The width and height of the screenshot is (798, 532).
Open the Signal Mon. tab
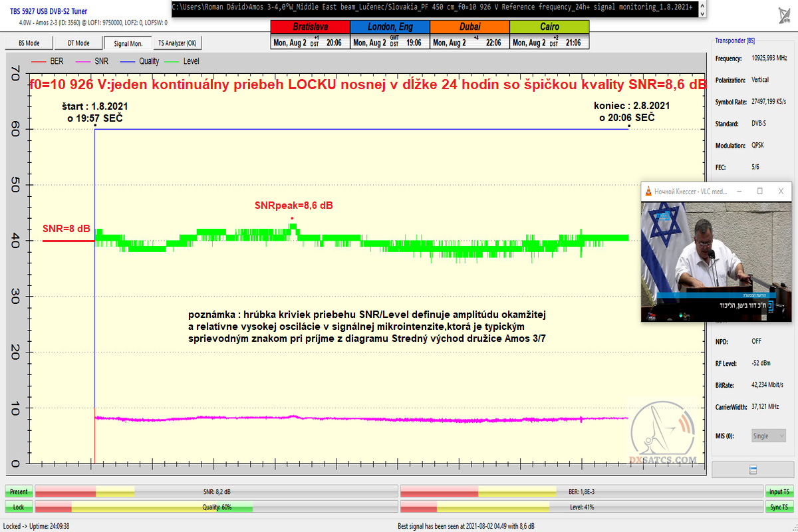(x=128, y=43)
